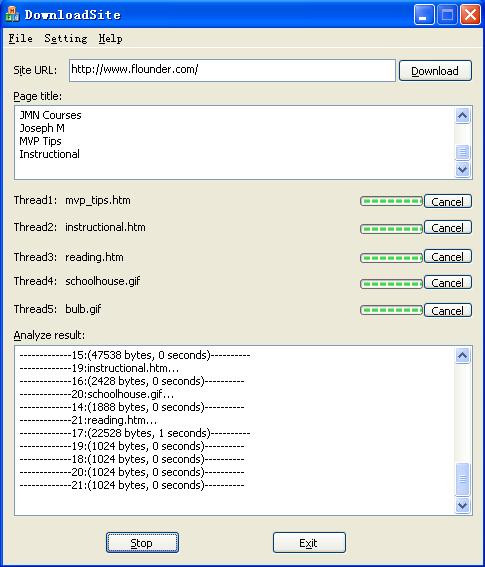
Task: Click the Thread1 progress bar
Action: [391, 201]
